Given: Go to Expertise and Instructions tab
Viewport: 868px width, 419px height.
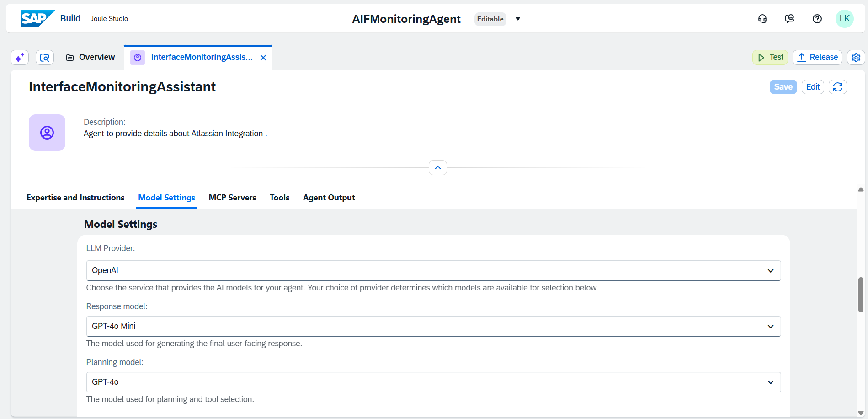Looking at the screenshot, I should point(75,198).
